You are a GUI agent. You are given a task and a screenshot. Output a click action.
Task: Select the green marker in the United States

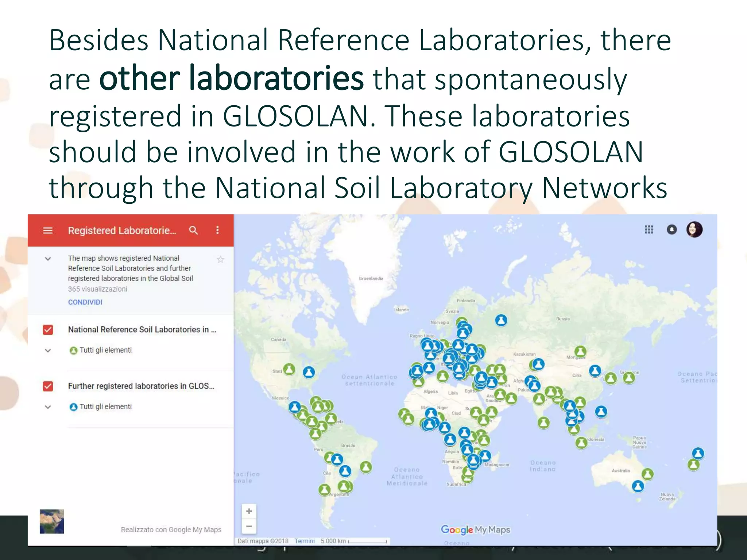(289, 369)
